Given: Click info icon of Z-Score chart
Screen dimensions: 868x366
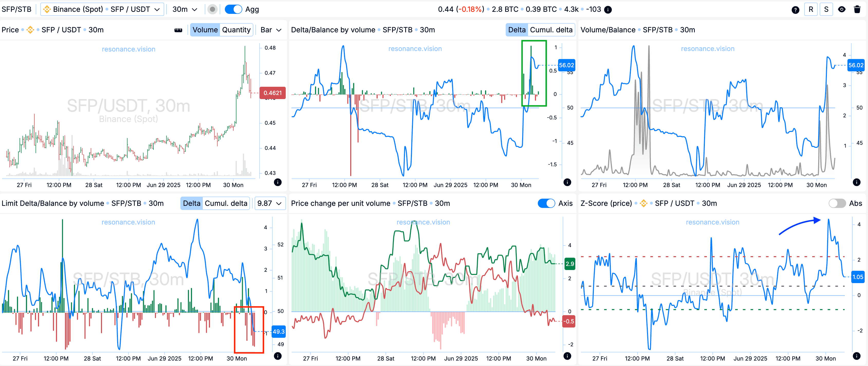Looking at the screenshot, I should pos(856,356).
